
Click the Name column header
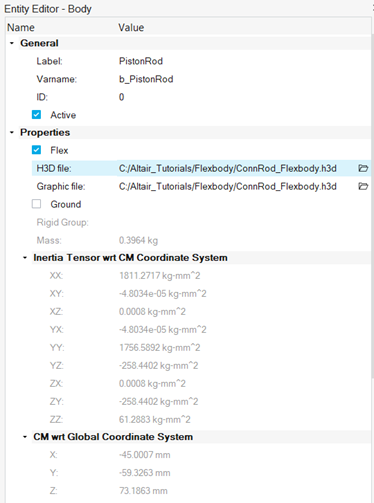pyautogui.click(x=21, y=27)
